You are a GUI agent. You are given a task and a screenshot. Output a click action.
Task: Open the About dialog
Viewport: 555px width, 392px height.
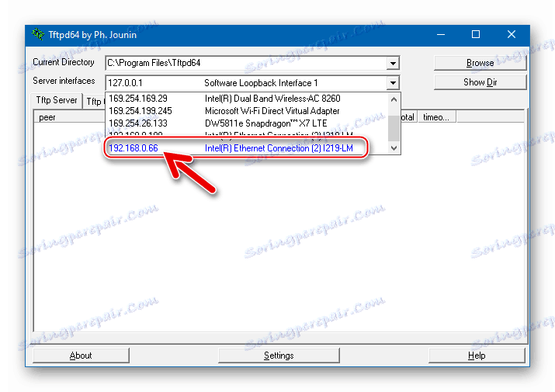[x=81, y=356]
